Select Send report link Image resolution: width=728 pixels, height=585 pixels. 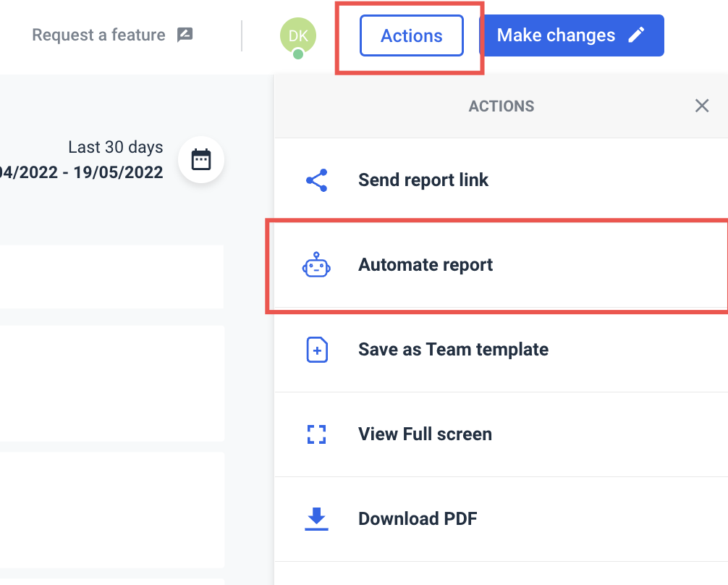423,180
